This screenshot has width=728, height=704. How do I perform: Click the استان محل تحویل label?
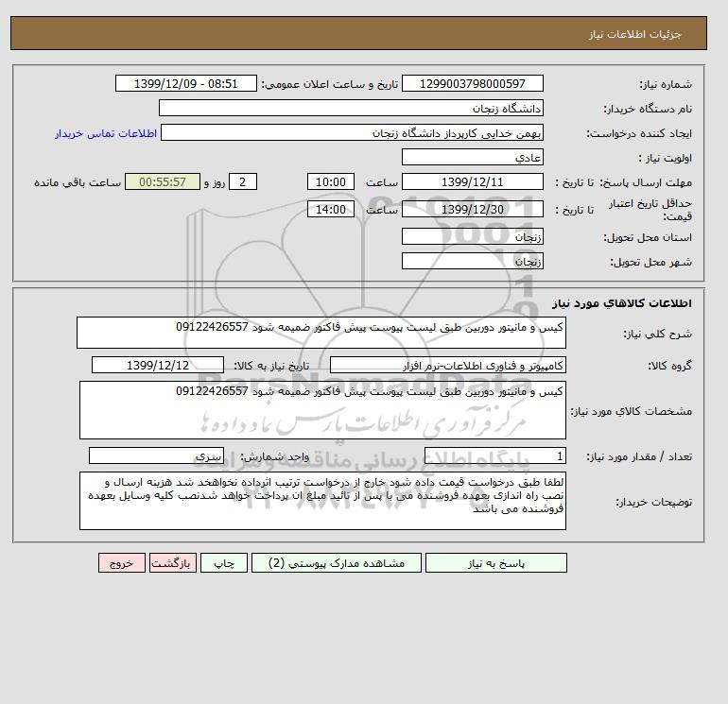click(648, 237)
